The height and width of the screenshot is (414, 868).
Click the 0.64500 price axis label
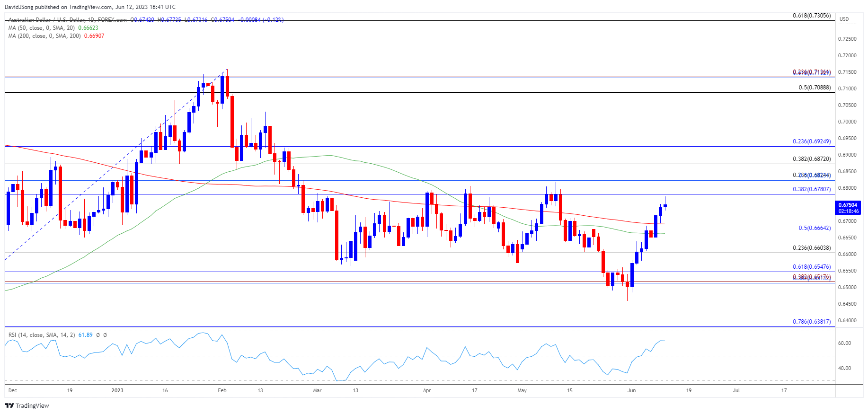pyautogui.click(x=847, y=304)
